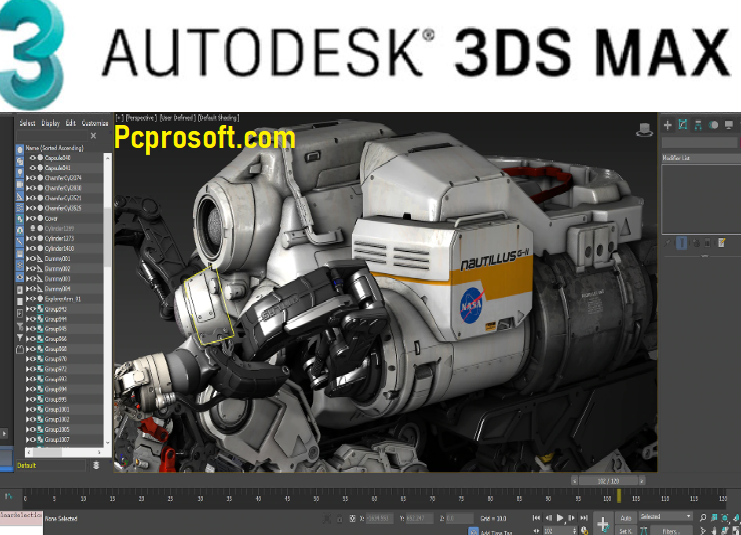Open the Selected key filter dropdown
The image size is (741, 535).
click(x=666, y=517)
